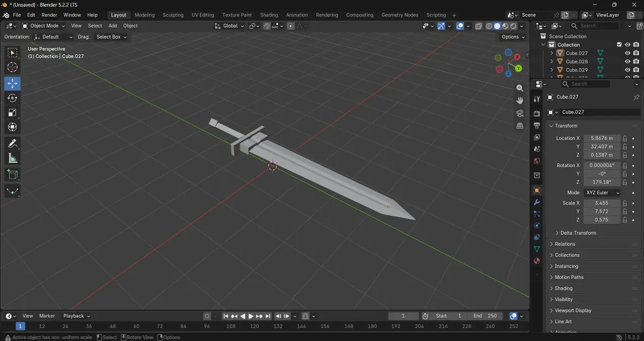Screen dimensions: 644x341
Task: Select the Measure tool
Action: 13,159
